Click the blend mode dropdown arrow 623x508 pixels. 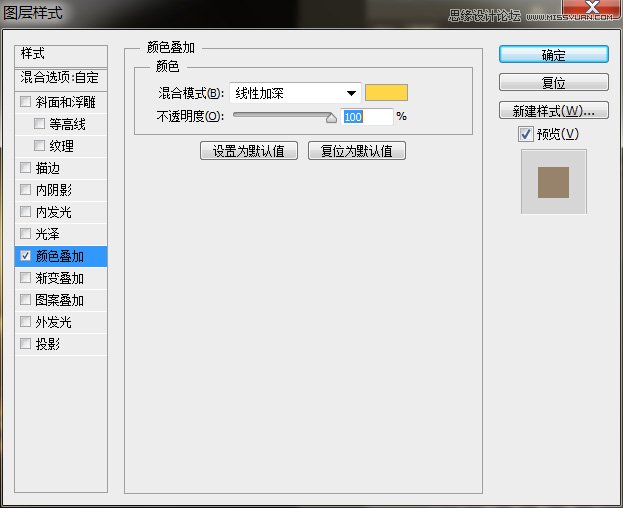coord(351,94)
